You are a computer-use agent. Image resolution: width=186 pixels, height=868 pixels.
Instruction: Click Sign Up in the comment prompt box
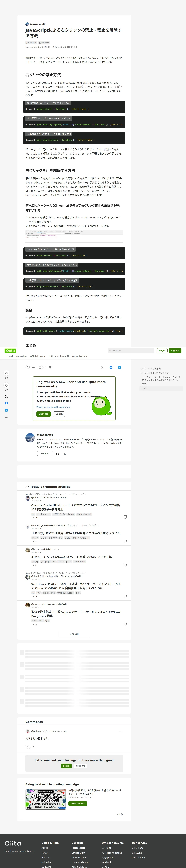tap(81, 766)
